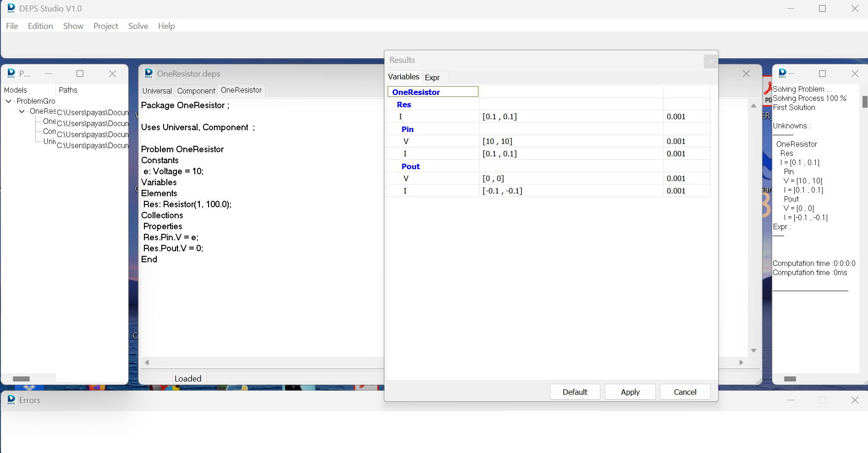Collapse the ProblemGro tree node

coord(9,101)
